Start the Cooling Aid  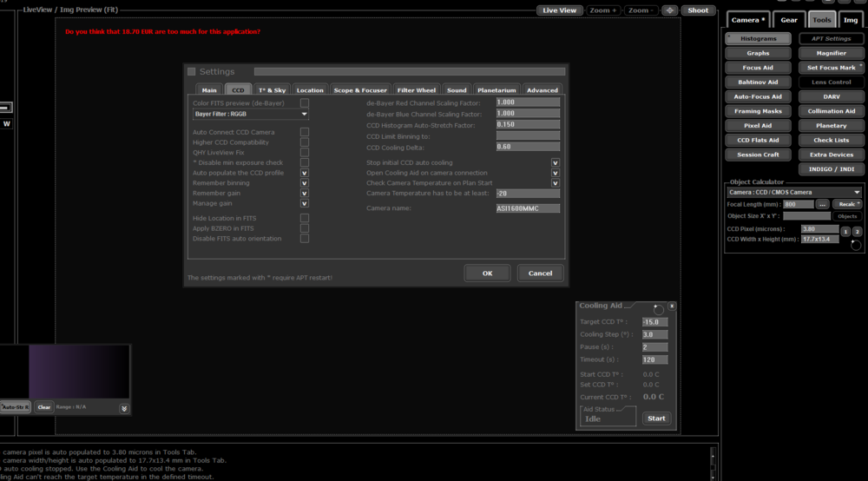pos(656,418)
